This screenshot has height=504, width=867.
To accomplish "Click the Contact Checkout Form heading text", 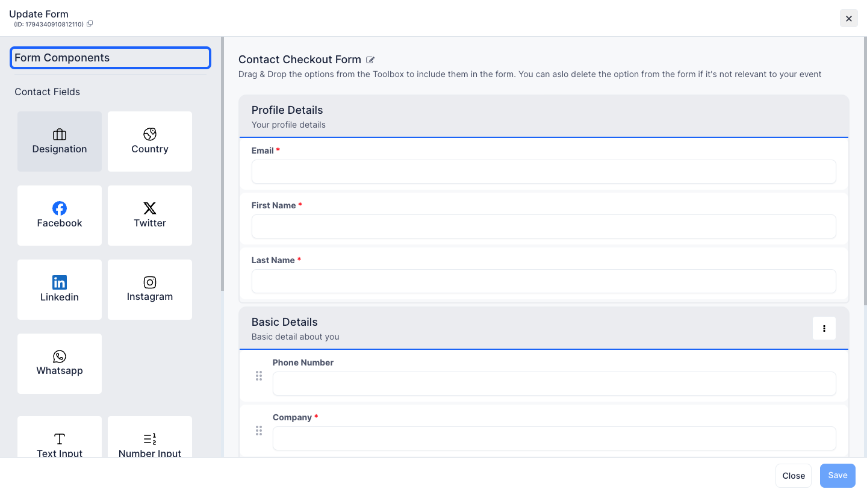I will tap(300, 60).
